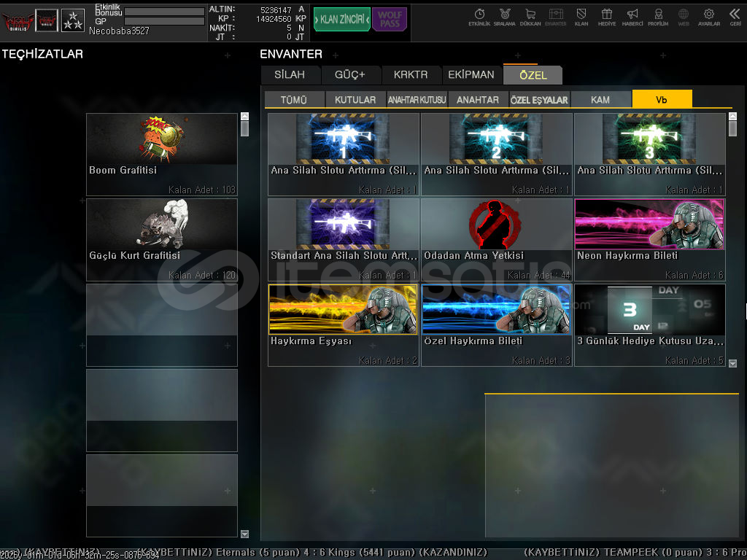Click the GP progress bar
This screenshot has height=560, width=747.
164,21
